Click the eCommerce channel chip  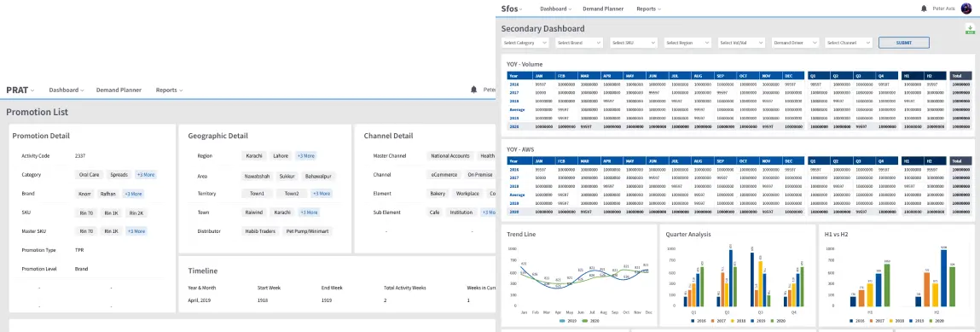point(444,175)
